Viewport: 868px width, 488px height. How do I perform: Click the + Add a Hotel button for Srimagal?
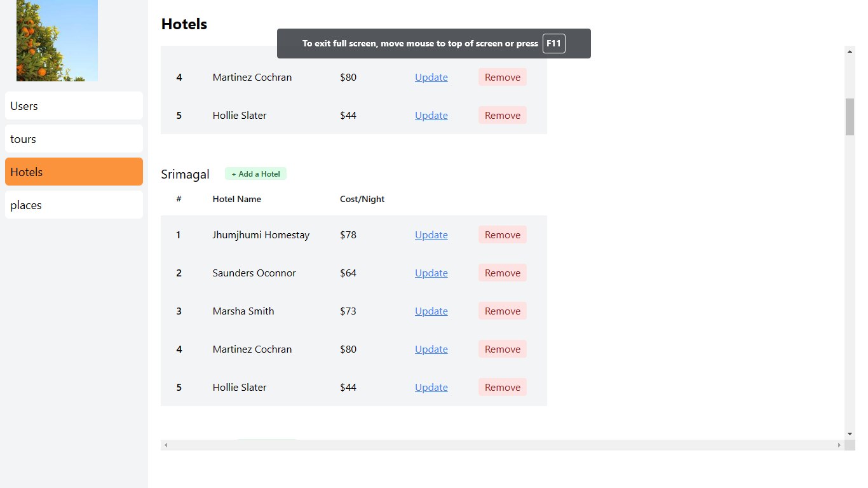click(255, 173)
